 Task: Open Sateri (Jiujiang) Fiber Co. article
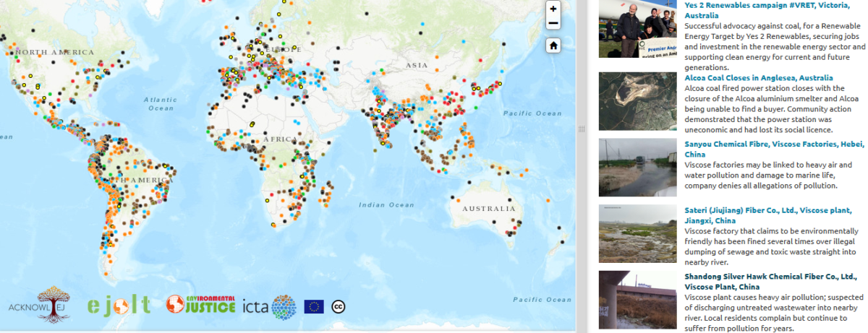(x=770, y=215)
